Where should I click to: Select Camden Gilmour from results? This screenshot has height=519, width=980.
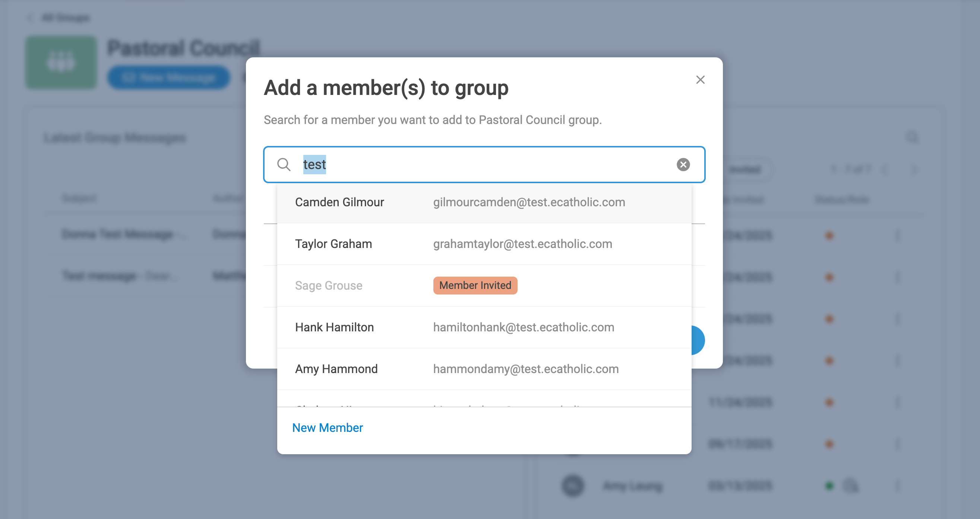339,202
